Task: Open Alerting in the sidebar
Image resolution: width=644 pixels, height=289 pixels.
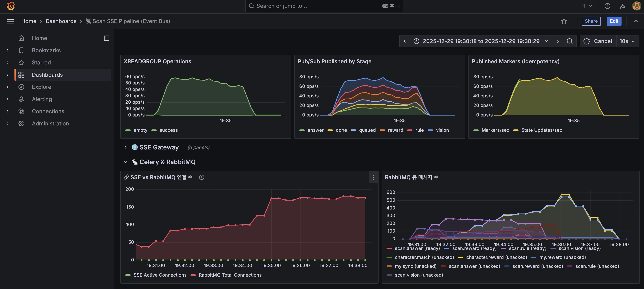Action: point(42,99)
